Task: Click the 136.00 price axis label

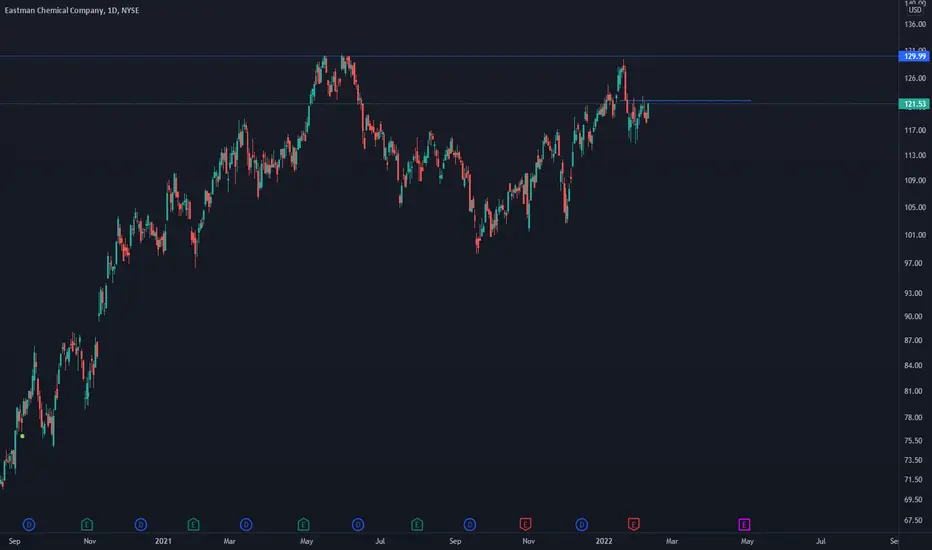Action: [915, 24]
